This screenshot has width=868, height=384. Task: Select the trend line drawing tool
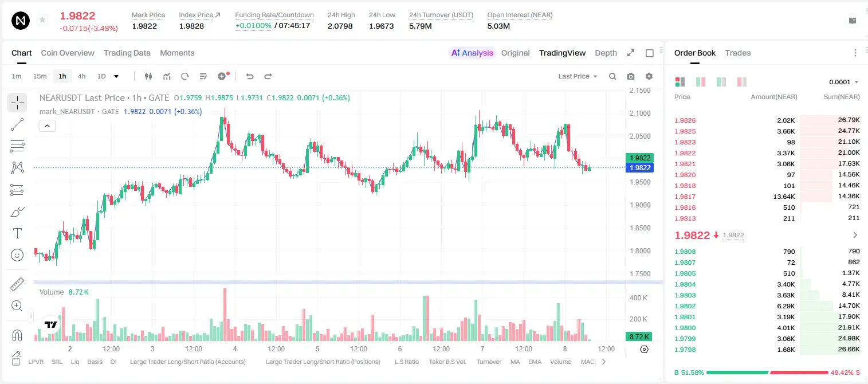coord(17,124)
